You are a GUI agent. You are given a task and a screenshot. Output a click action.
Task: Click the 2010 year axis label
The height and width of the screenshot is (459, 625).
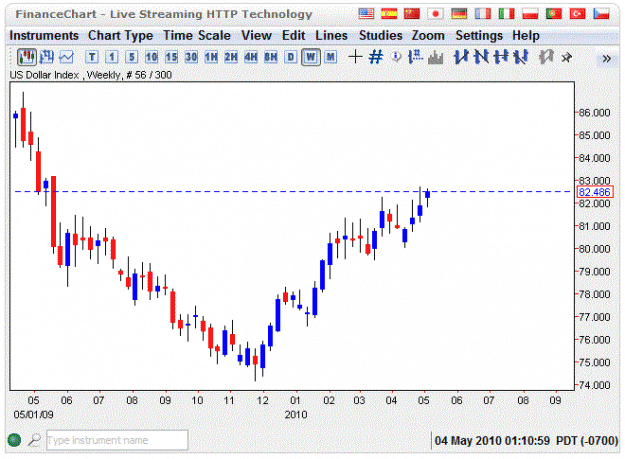click(x=296, y=415)
